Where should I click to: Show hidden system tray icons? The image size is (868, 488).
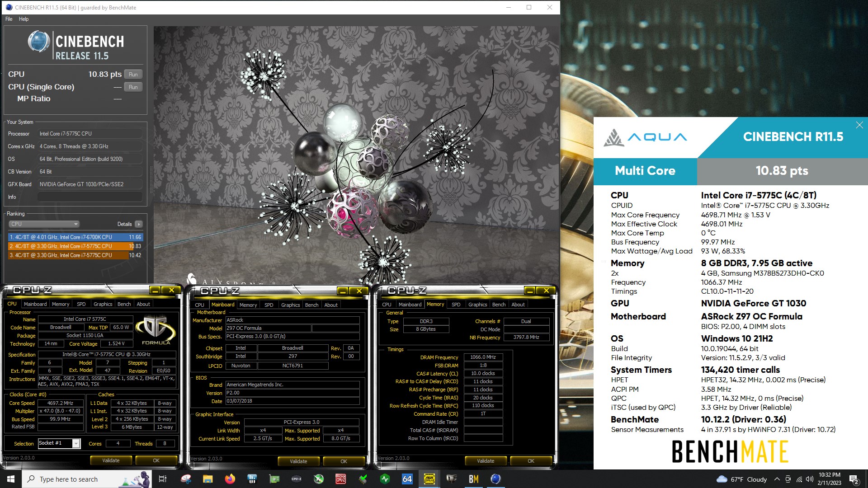[777, 479]
